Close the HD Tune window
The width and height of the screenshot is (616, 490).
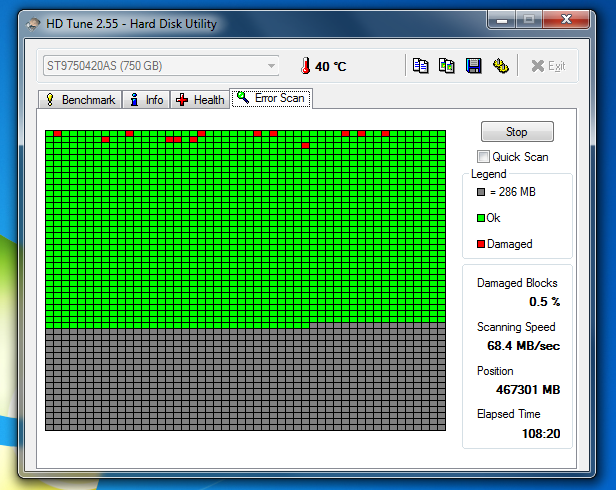pyautogui.click(x=566, y=20)
